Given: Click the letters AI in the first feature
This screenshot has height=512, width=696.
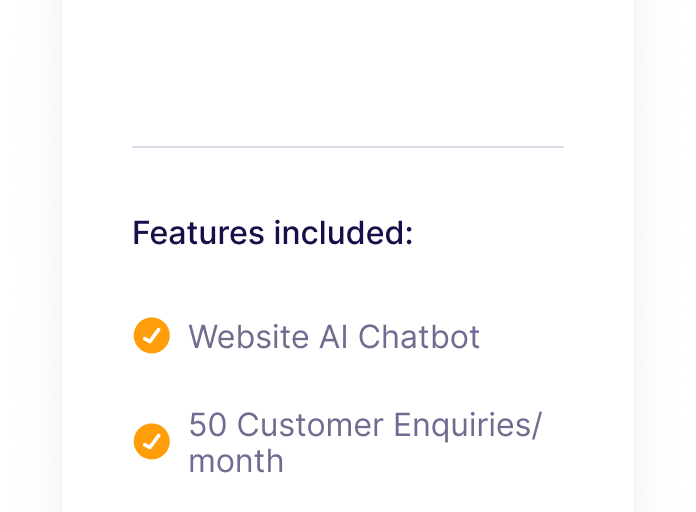Looking at the screenshot, I should [x=333, y=337].
